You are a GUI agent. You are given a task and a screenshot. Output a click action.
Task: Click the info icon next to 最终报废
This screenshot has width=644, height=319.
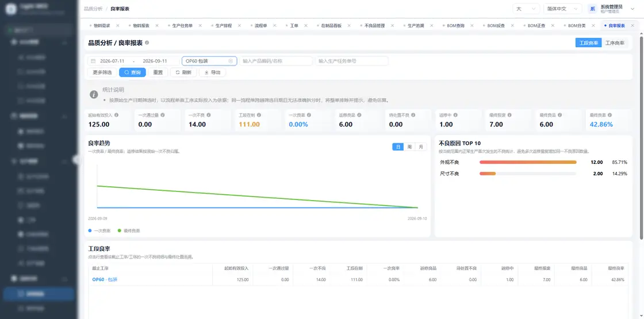[509, 116]
